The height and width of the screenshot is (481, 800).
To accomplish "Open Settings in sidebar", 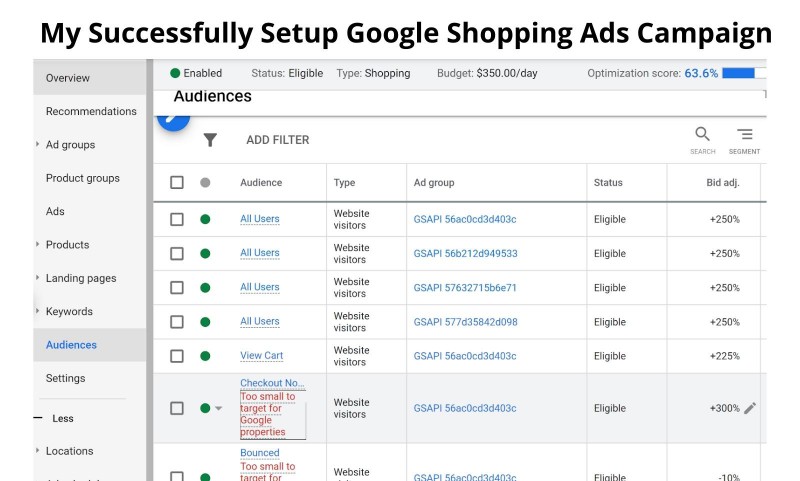I will pos(65,378).
